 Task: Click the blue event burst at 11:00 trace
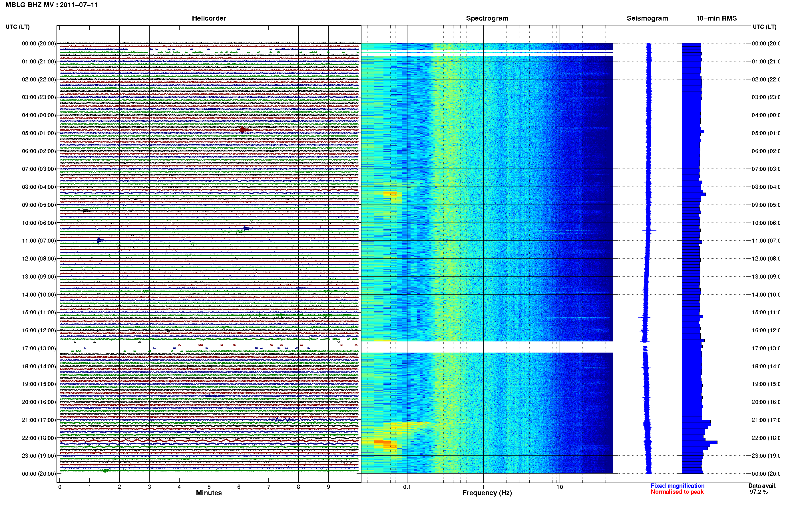click(99, 240)
